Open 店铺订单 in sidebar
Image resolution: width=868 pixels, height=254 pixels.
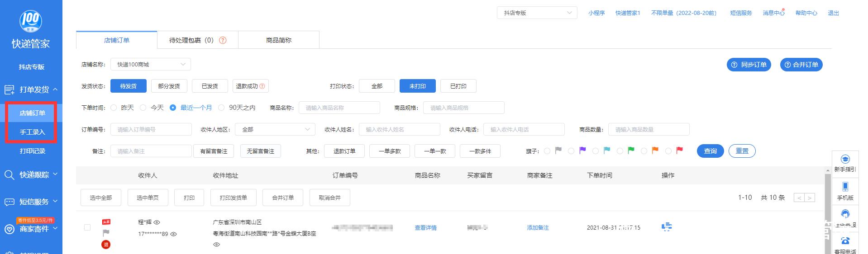coord(32,113)
